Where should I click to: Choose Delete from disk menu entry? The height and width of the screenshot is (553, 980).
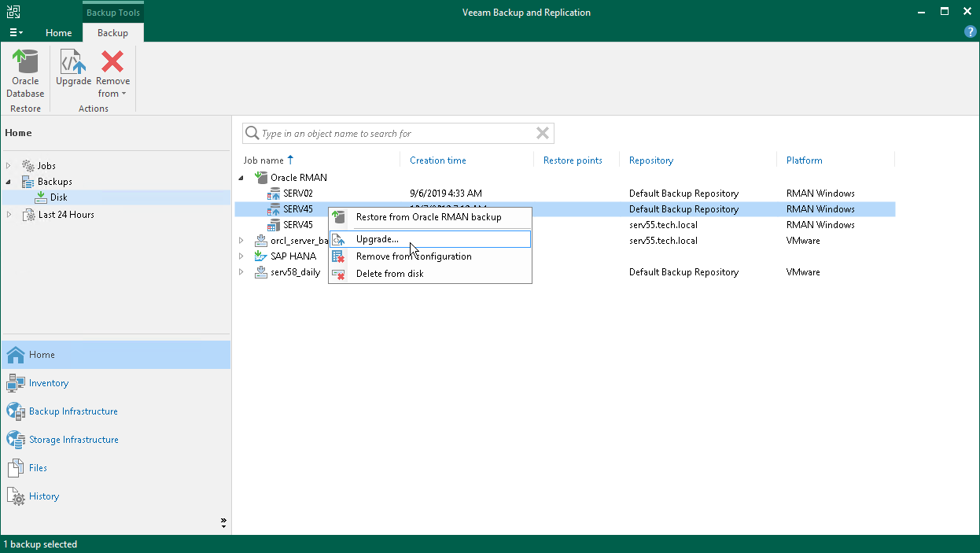pos(389,274)
